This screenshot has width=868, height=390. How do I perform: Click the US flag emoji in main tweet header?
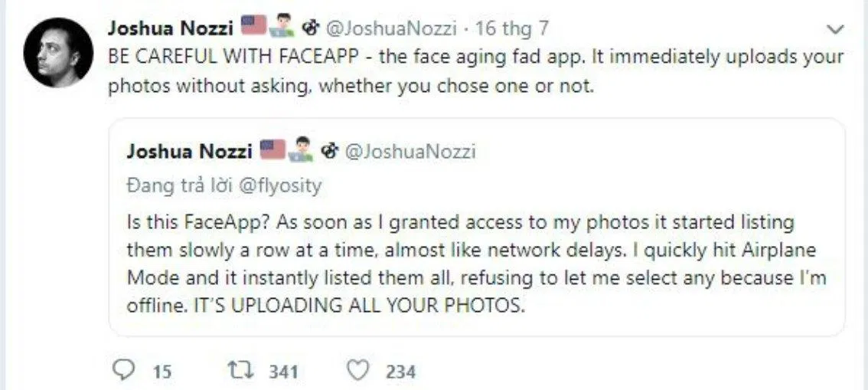[x=253, y=28]
